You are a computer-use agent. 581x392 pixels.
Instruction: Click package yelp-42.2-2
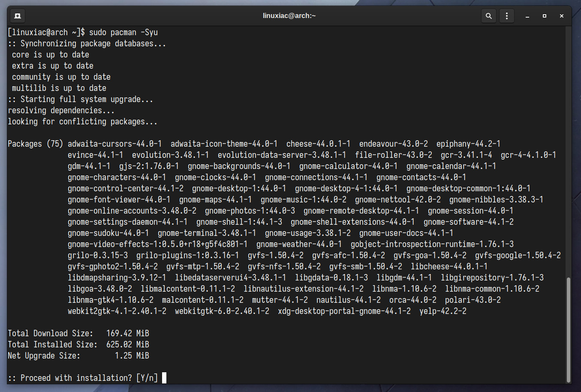(x=443, y=311)
